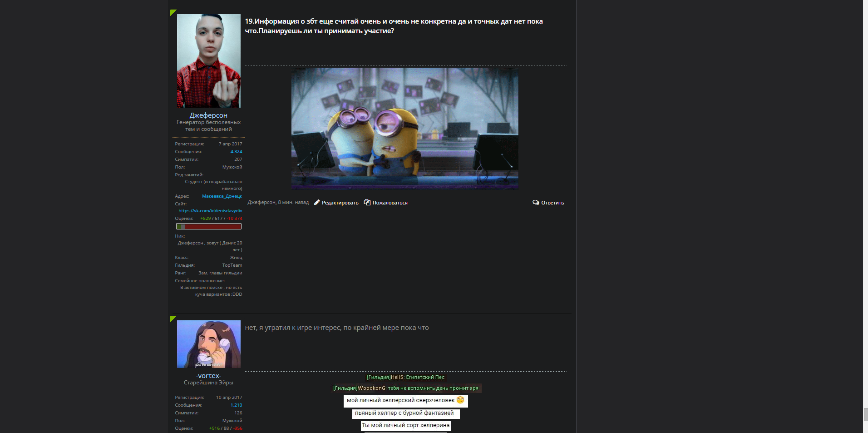Click the signature line 'Ты мой личный сорт хелперина'
The width and height of the screenshot is (868, 433).
(x=406, y=426)
